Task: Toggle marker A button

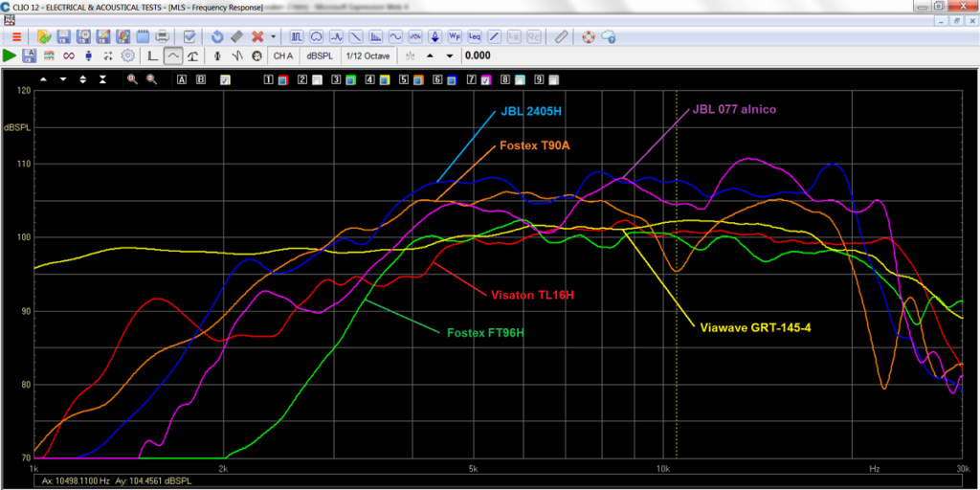Action: pos(181,79)
